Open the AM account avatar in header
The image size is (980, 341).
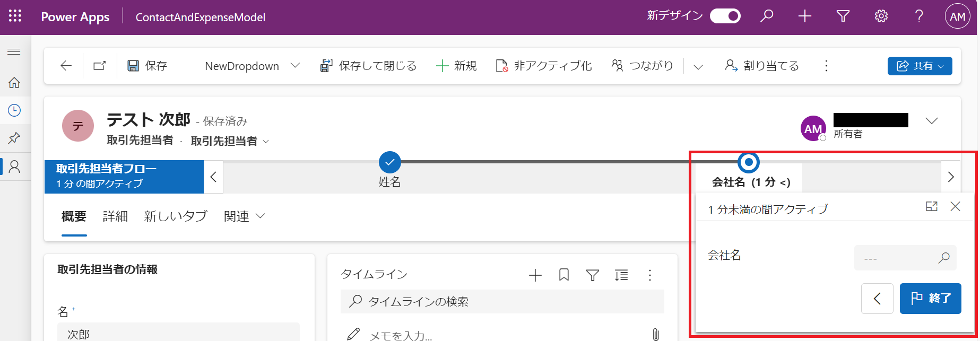pyautogui.click(x=958, y=16)
